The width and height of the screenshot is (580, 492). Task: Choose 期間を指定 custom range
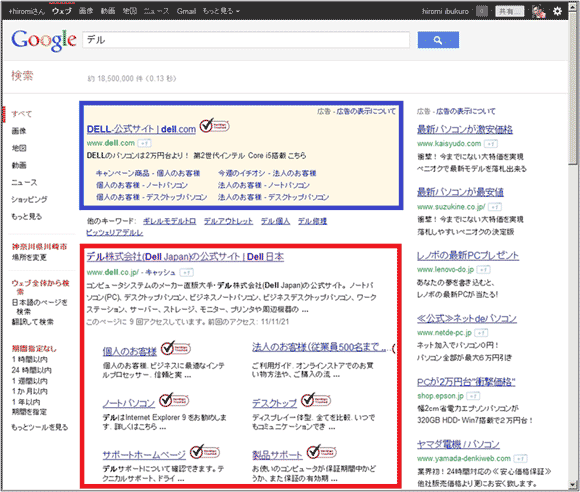(29, 412)
